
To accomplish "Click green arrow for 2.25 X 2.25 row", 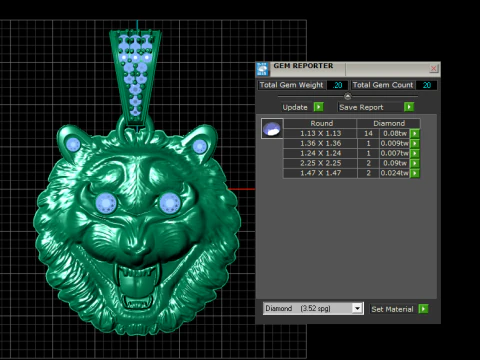I will coord(415,163).
